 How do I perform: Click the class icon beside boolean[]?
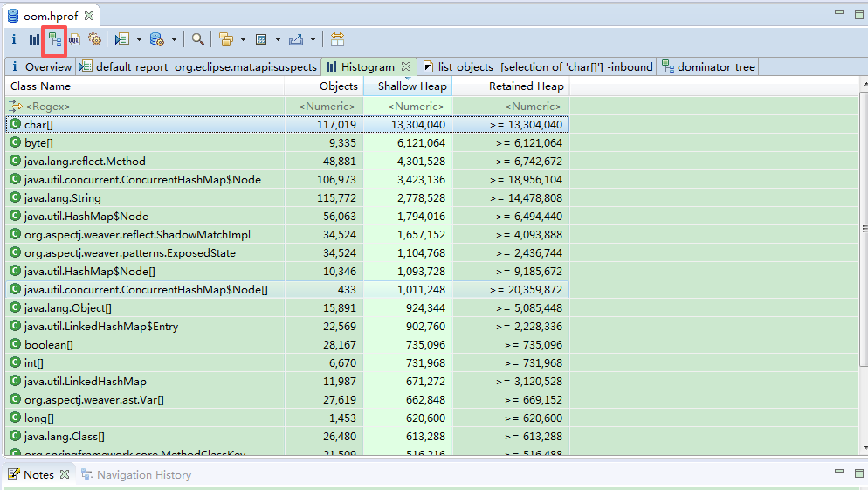(16, 344)
